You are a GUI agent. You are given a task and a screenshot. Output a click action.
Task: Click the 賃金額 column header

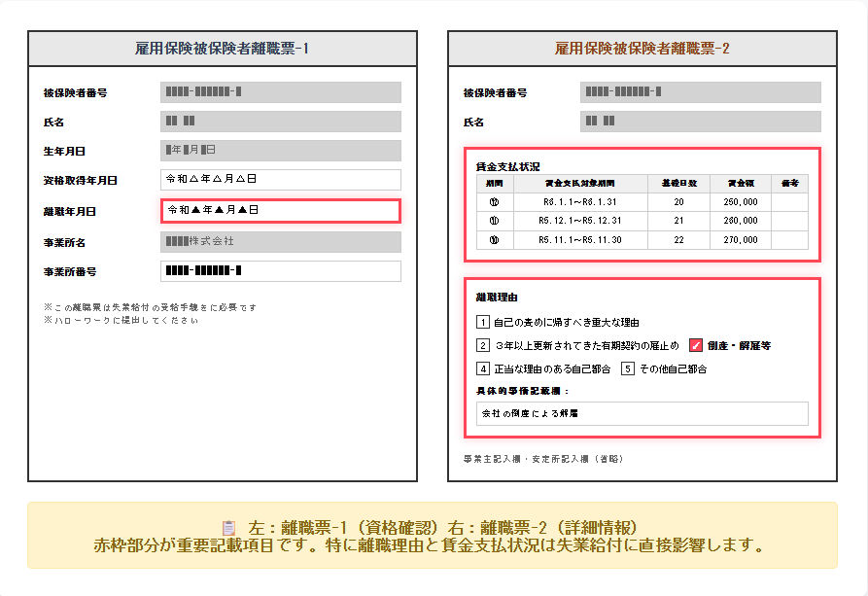(741, 183)
